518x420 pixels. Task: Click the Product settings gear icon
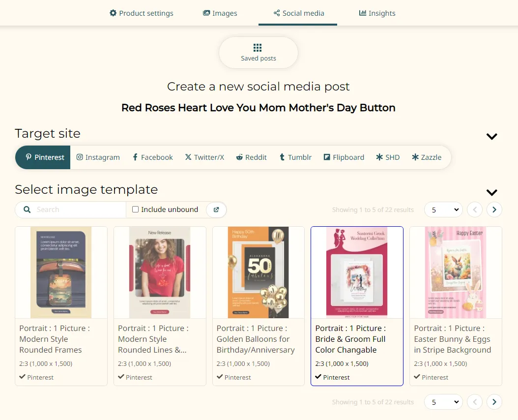tap(113, 13)
